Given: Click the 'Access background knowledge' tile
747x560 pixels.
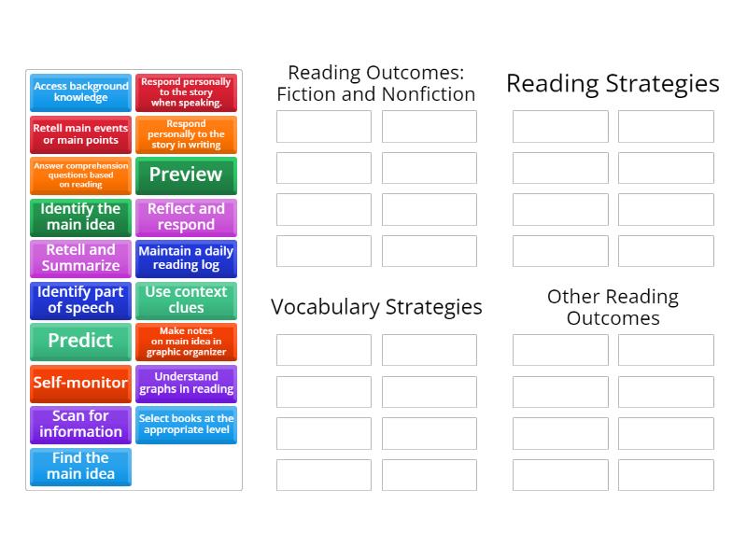Looking at the screenshot, I should tap(80, 92).
